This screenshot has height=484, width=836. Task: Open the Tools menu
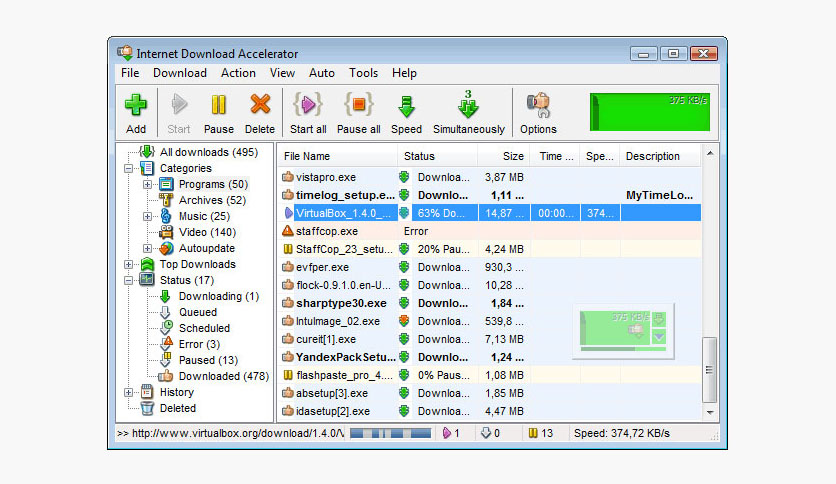click(363, 73)
